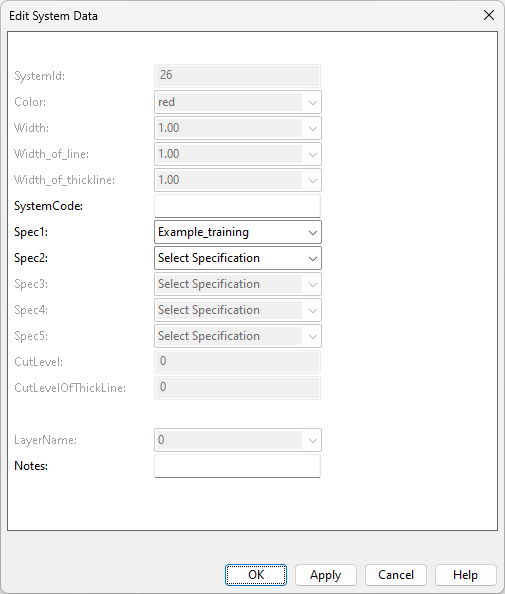Click the CutLevel value field
Image resolution: width=505 pixels, height=594 pixels.
pyautogui.click(x=238, y=362)
